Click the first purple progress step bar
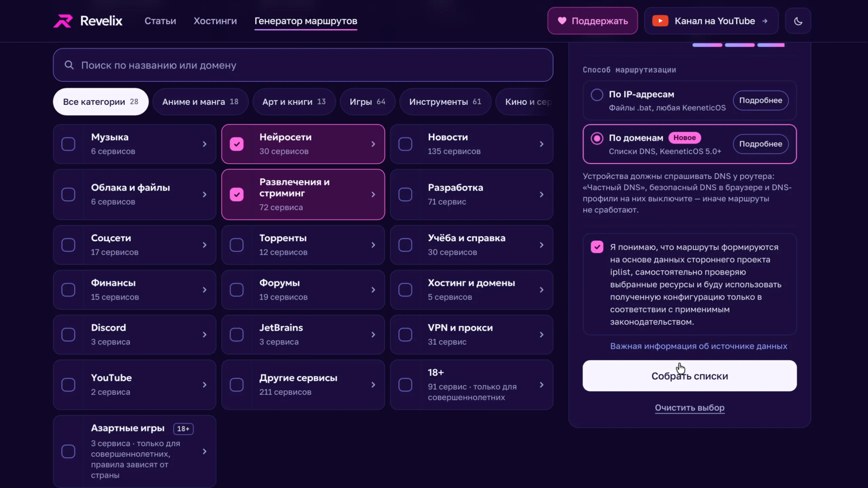Viewport: 868px width, 488px height. tap(707, 45)
